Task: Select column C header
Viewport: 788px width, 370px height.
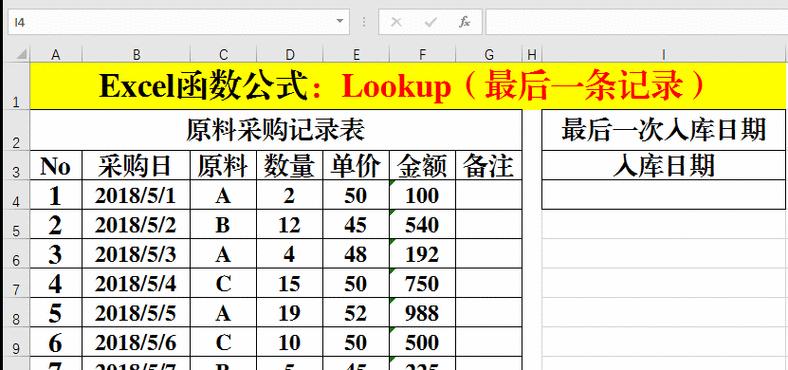Action: pyautogui.click(x=223, y=54)
